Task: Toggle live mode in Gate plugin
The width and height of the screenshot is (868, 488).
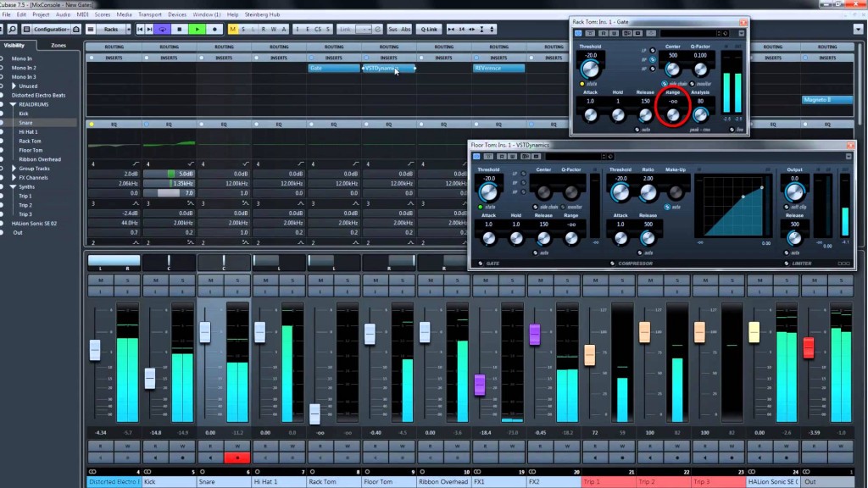Action: pos(732,130)
